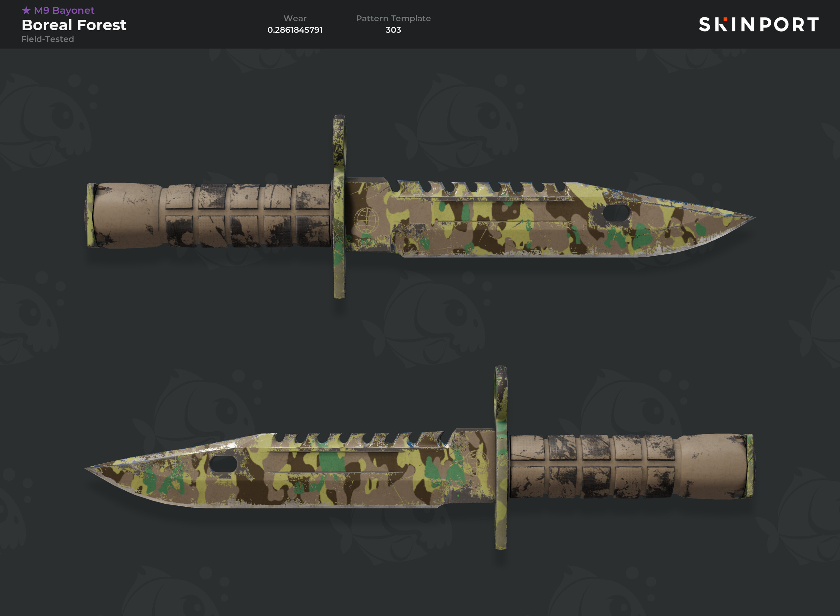Click the bottom knife's tan handle grip
Viewport: 840px width, 616px height.
coord(630,466)
